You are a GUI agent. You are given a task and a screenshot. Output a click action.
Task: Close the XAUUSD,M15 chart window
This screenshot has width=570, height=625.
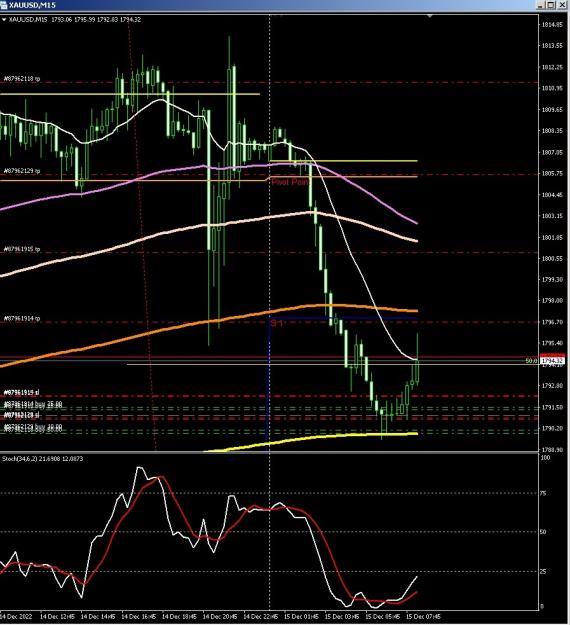pyautogui.click(x=562, y=5)
